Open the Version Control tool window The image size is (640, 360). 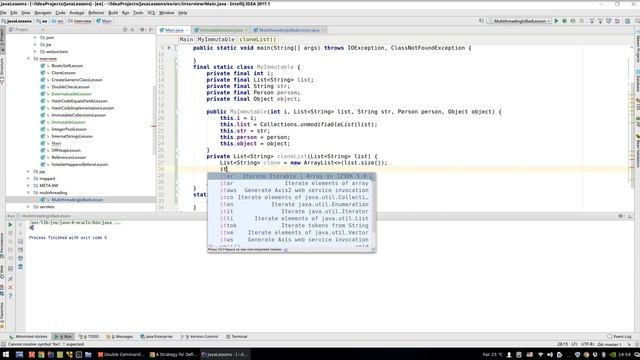pos(200,337)
